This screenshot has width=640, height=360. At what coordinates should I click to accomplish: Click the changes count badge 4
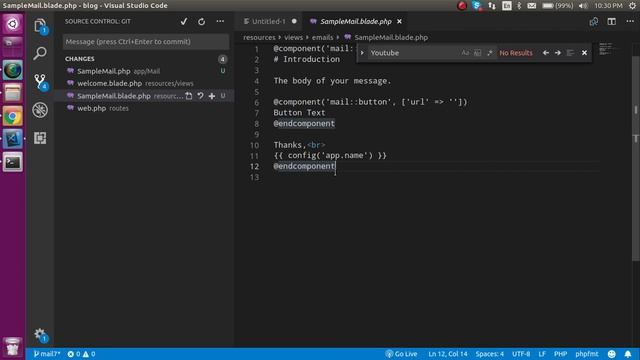click(222, 59)
